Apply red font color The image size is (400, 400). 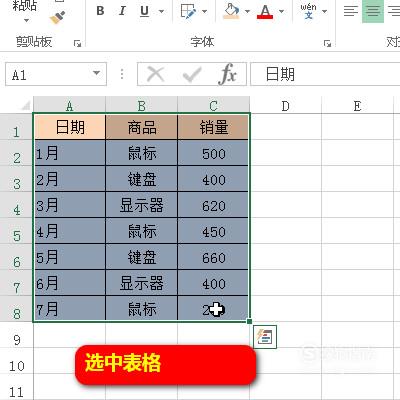coord(265,11)
